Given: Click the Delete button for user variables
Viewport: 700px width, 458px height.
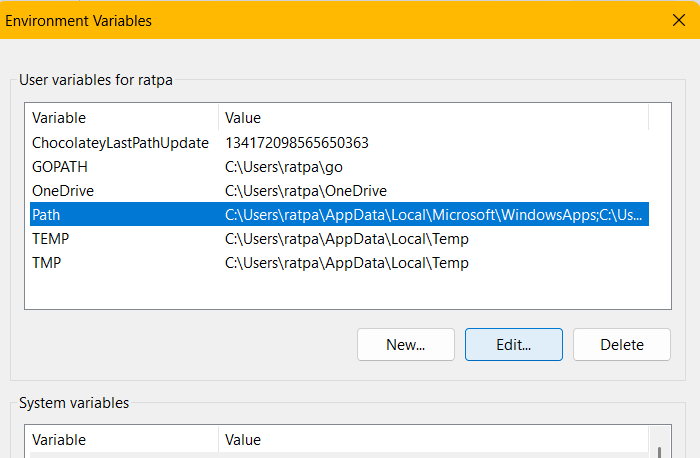Looking at the screenshot, I should [621, 344].
